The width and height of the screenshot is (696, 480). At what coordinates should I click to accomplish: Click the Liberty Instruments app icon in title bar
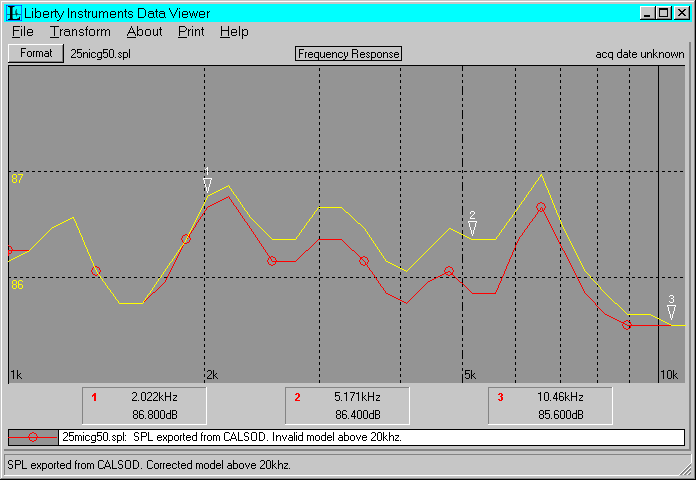tap(14, 12)
